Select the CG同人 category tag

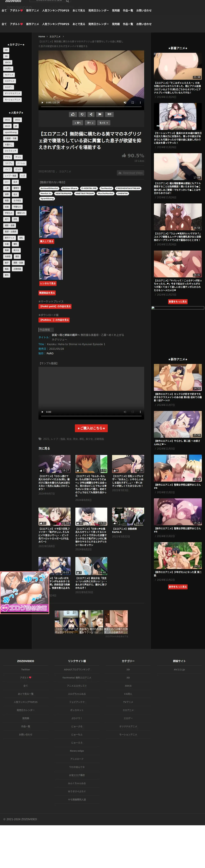pos(8,68)
